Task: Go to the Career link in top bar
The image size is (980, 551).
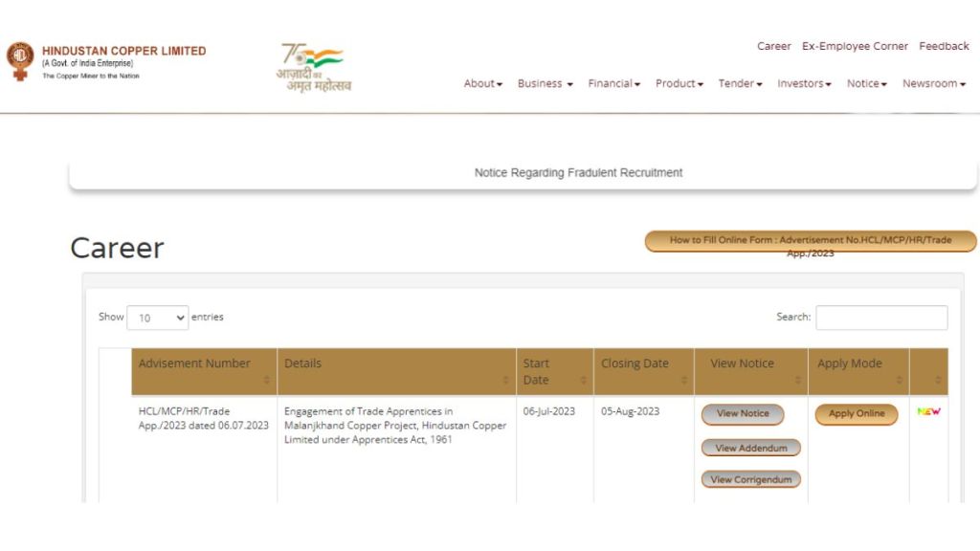Action: coord(773,46)
